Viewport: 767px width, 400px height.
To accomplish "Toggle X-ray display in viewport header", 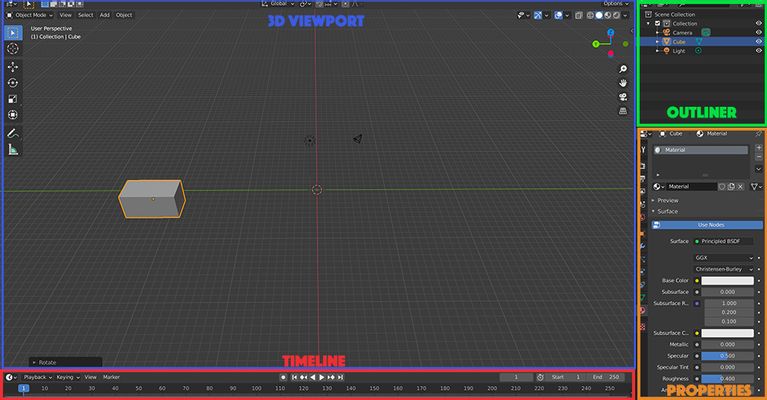I will (x=579, y=16).
